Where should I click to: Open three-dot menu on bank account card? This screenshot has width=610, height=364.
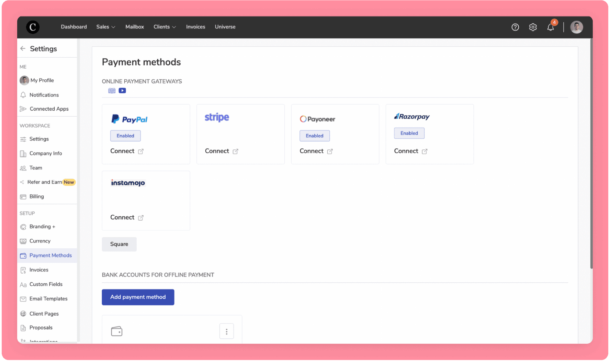click(x=226, y=331)
